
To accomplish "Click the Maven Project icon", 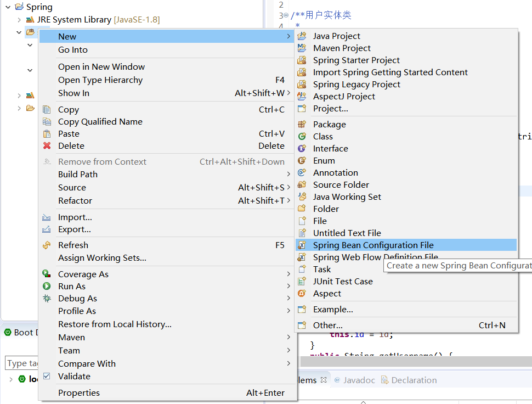I will tap(302, 48).
